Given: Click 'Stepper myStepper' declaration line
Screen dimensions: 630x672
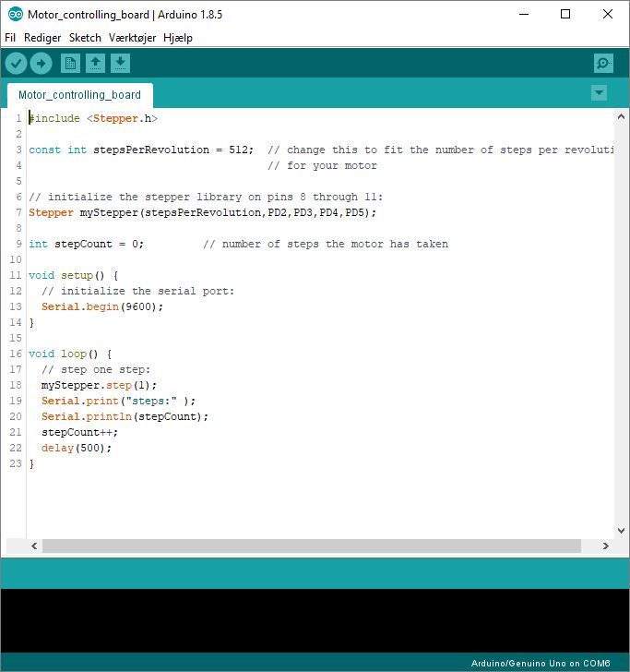Looking at the screenshot, I should 203,212.
